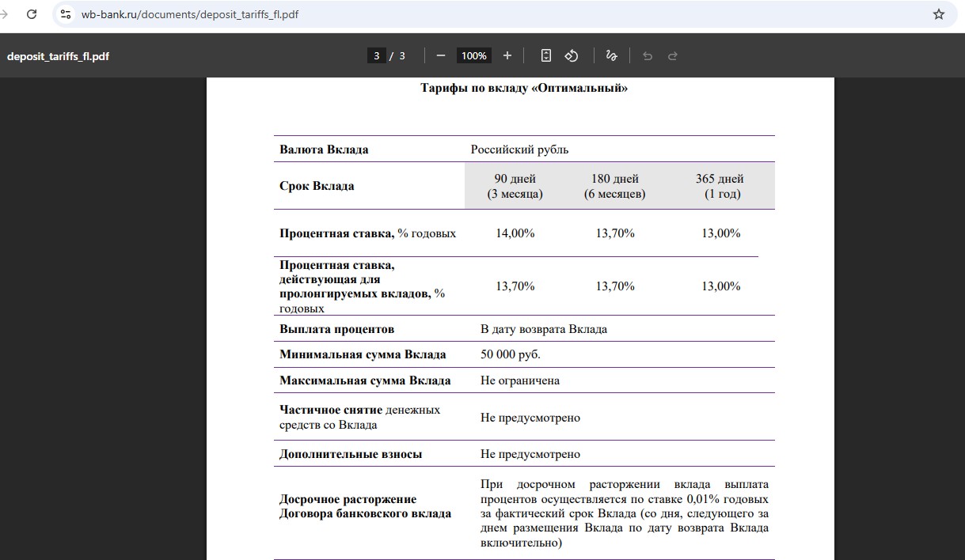Select the 14,00% rate for 90 days
965x560 pixels.
(515, 233)
